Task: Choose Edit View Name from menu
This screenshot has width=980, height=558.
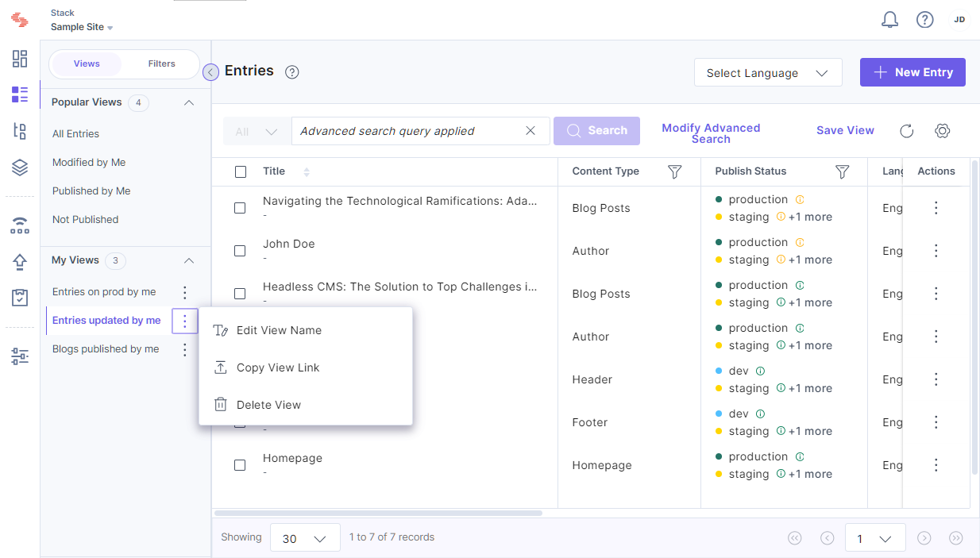Action: pos(306,330)
